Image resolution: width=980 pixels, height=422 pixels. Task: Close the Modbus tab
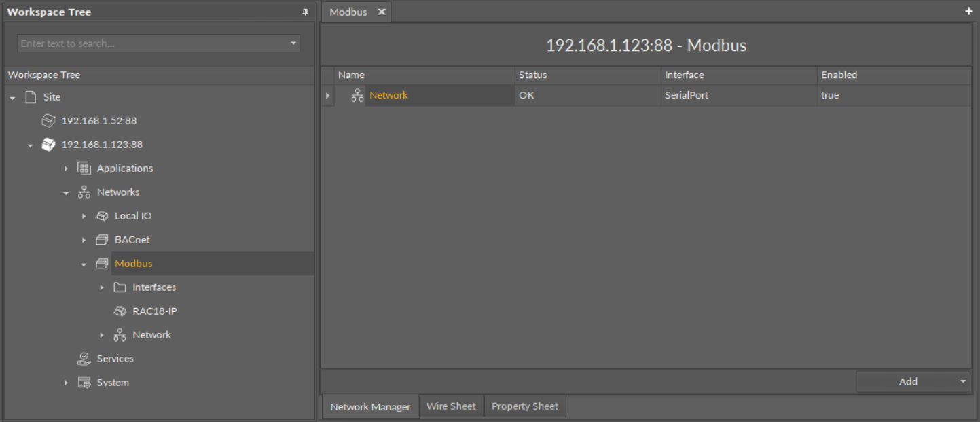click(x=382, y=12)
